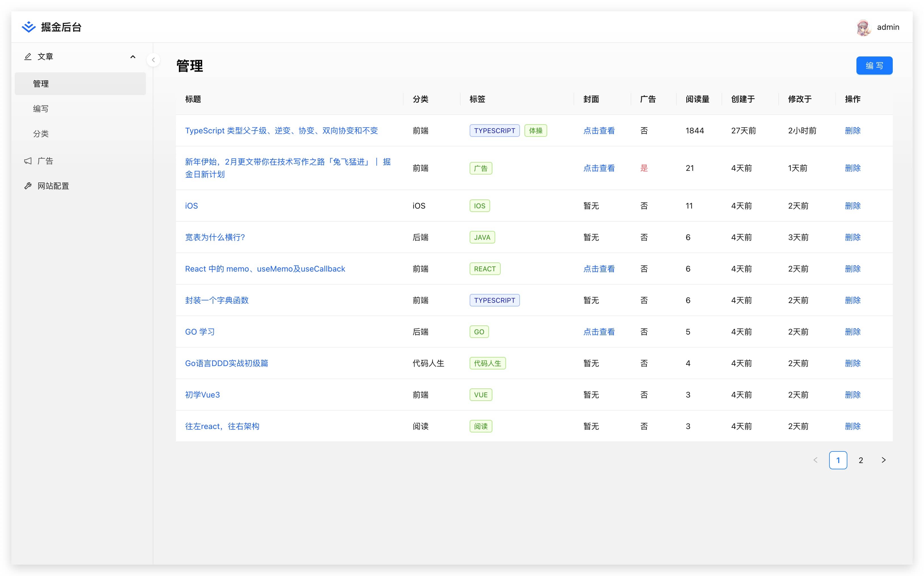The image size is (924, 576).
Task: View cover 点击查看 for the TypeScript 类型 row
Action: pos(599,131)
